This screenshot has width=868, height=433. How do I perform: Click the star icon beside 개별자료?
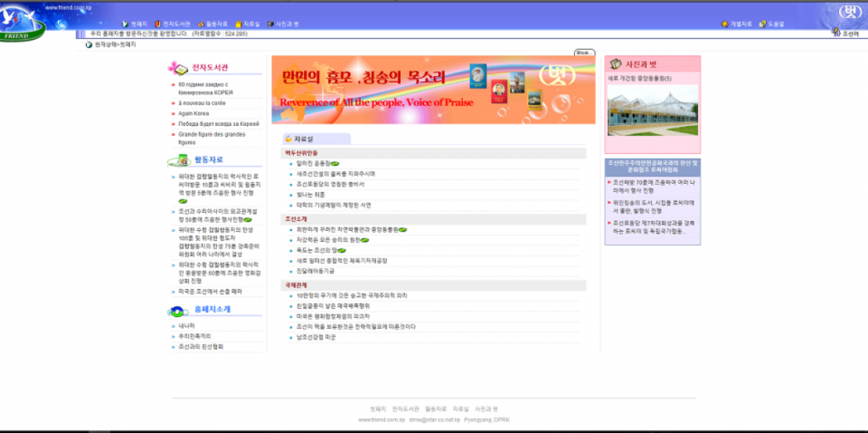(x=725, y=22)
